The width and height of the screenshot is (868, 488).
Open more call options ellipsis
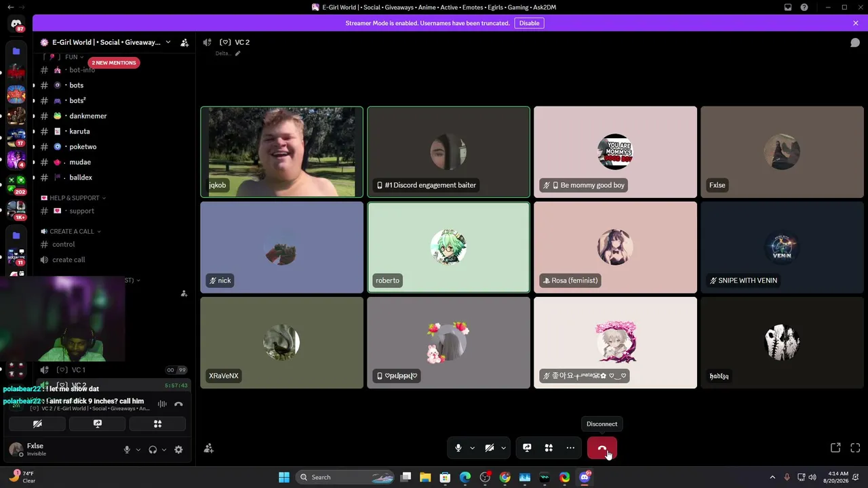coord(570,448)
